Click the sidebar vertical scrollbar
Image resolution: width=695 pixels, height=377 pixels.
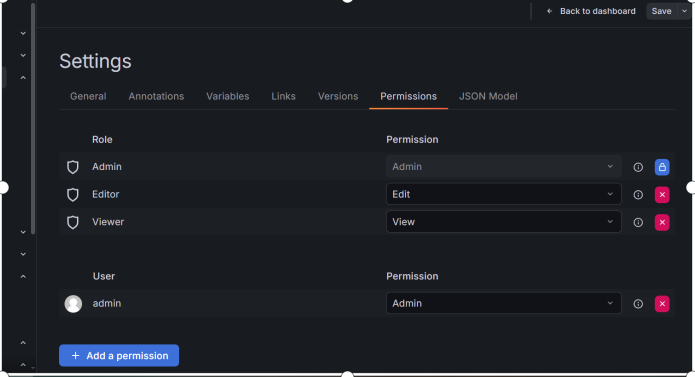point(33,119)
